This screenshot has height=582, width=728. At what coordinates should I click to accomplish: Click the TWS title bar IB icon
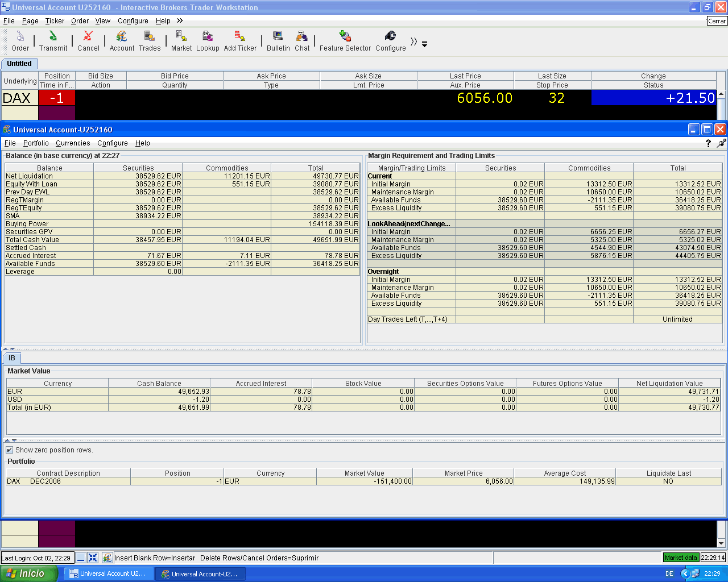(x=6, y=7)
